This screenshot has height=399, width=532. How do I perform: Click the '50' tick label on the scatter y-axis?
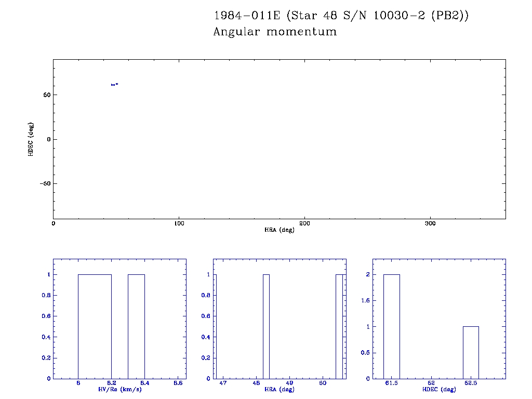[46, 95]
